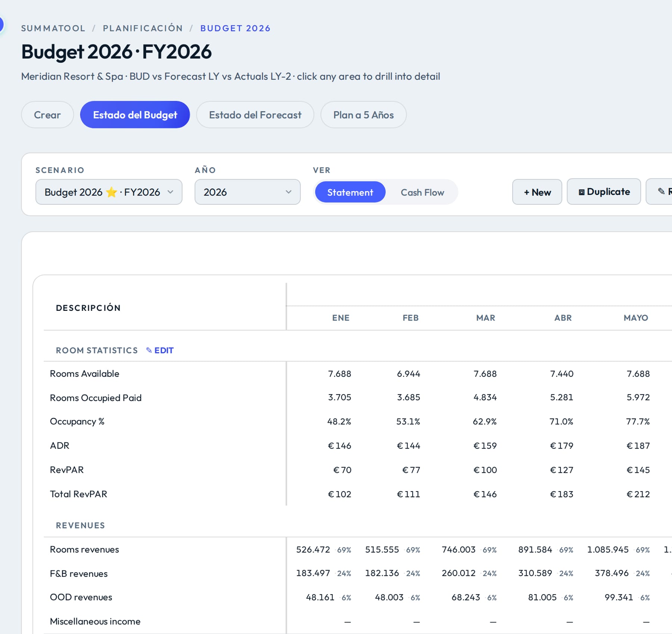The height and width of the screenshot is (634, 672).
Task: Click the FEB column header
Action: click(x=410, y=318)
